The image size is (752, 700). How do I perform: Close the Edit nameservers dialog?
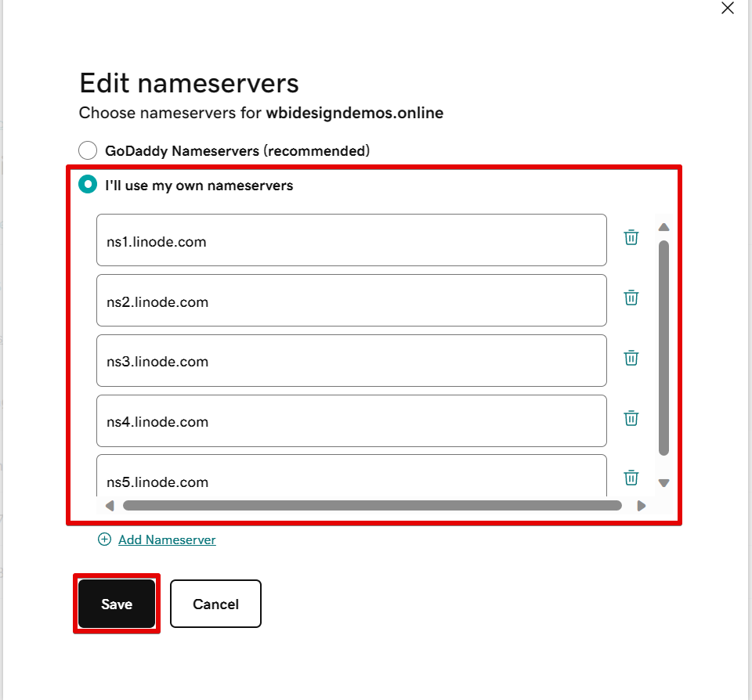tap(728, 8)
